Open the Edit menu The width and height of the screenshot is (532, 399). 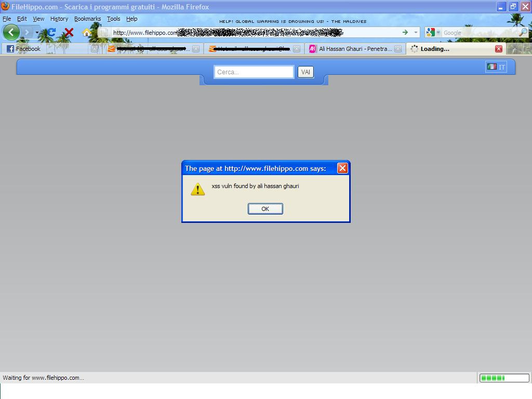click(x=22, y=19)
